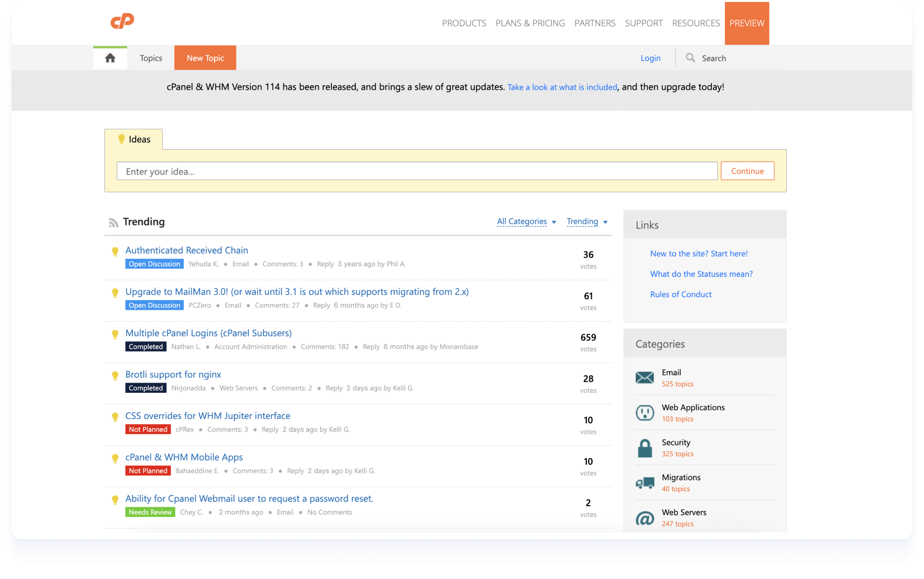
Task: Click Open Discussion badge on Authenticated Received Chain
Action: (154, 264)
